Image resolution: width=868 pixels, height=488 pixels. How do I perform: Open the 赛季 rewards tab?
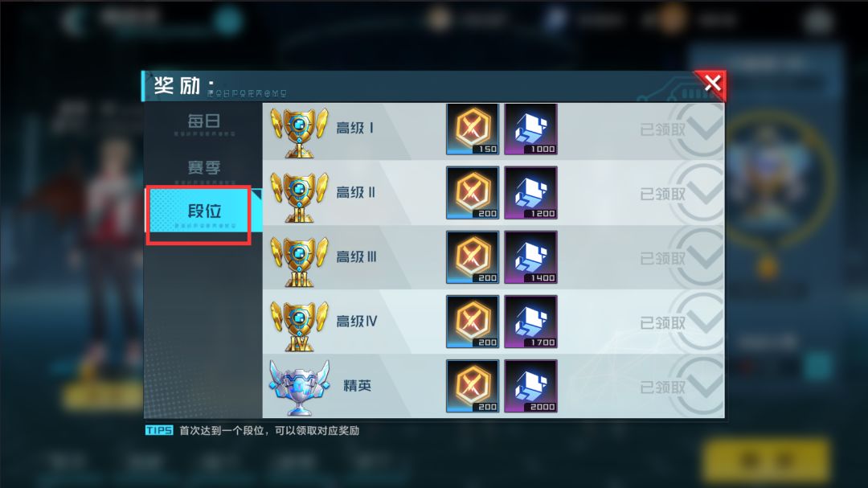(x=203, y=170)
